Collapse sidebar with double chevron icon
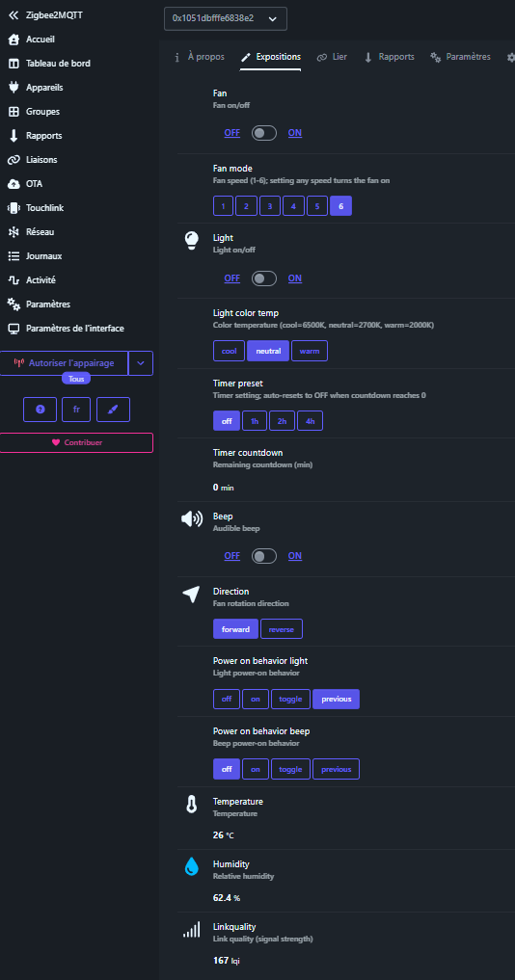Viewport: 515px width, 980px height. click(x=14, y=15)
